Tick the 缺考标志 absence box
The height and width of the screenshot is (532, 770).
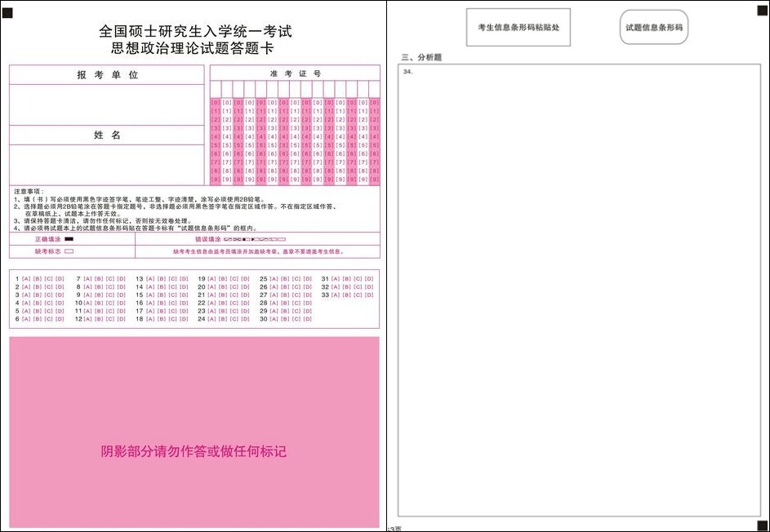[69, 251]
